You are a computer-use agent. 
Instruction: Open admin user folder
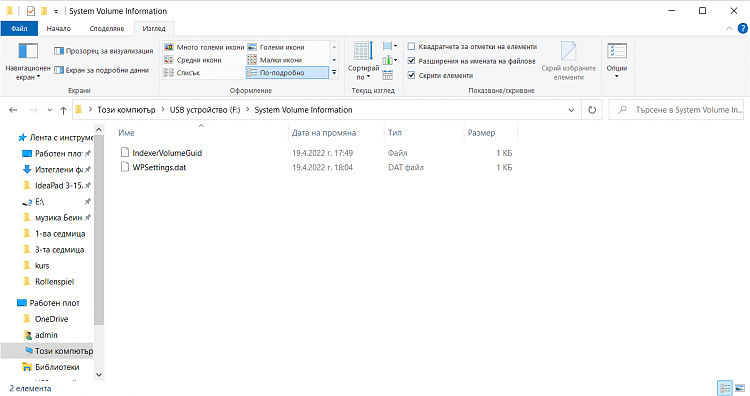[41, 335]
